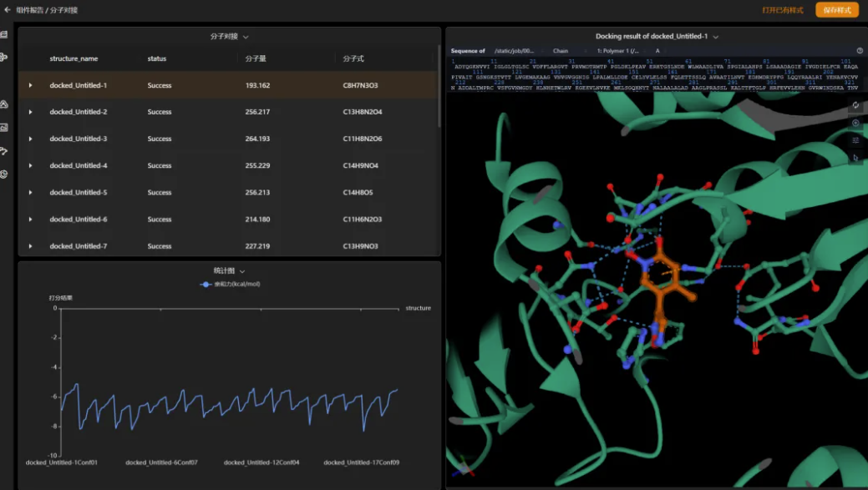This screenshot has width=868, height=490.
Task: Click the chart axis label docked_Untitled-12Conf04
Action: point(261,462)
